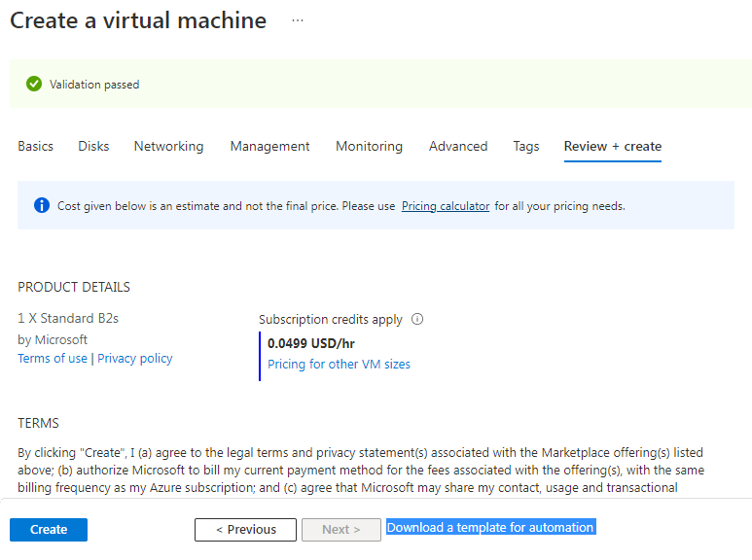Screen dimensions: 752x560
Task: Click Download a template for automation
Action: (490, 527)
